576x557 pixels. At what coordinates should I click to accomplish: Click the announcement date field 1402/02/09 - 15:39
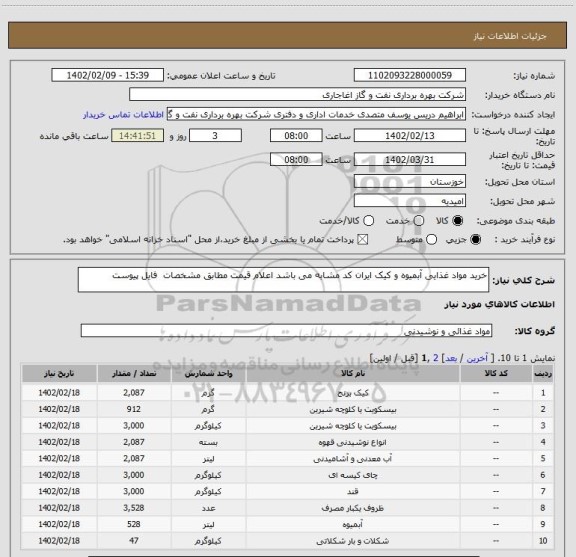pos(107,75)
